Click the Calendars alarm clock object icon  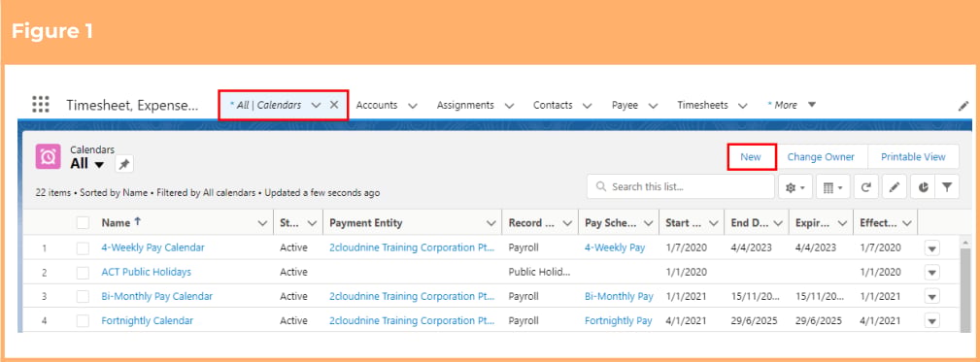pyautogui.click(x=49, y=156)
